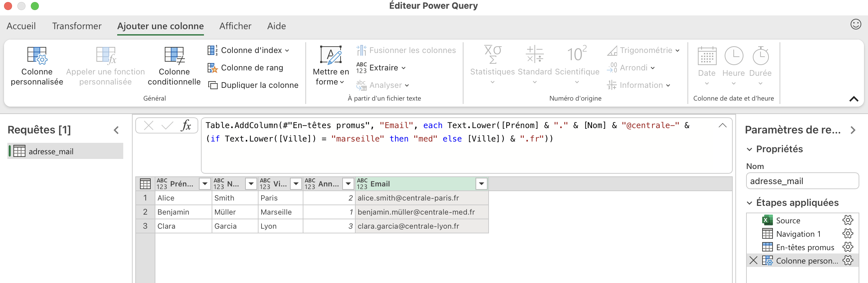Select the Source applied step
The image size is (868, 283).
[788, 220]
